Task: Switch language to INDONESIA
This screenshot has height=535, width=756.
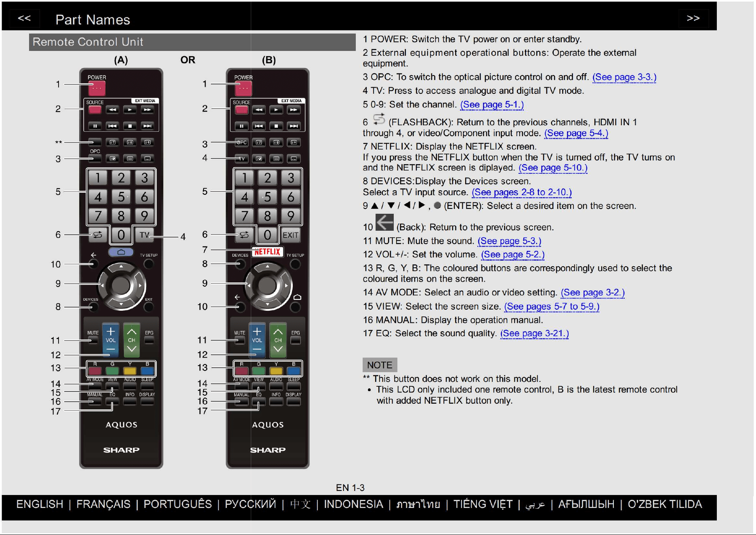Action: 353,504
